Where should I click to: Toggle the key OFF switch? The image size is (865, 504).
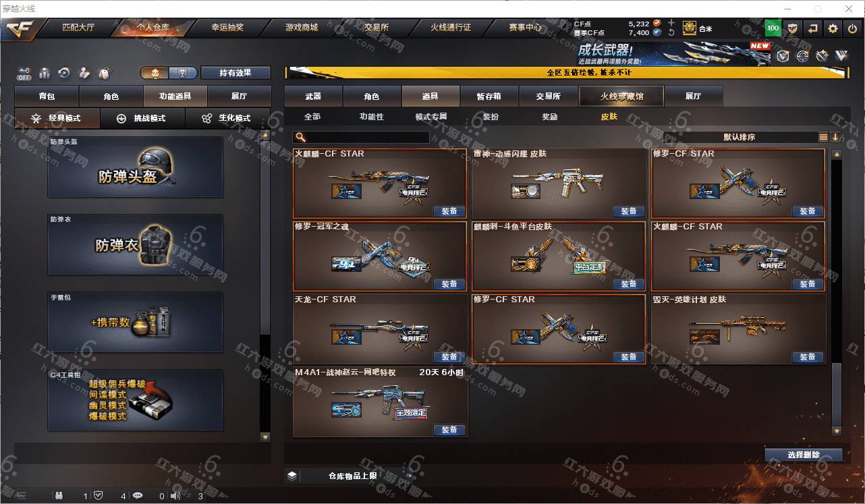click(24, 72)
